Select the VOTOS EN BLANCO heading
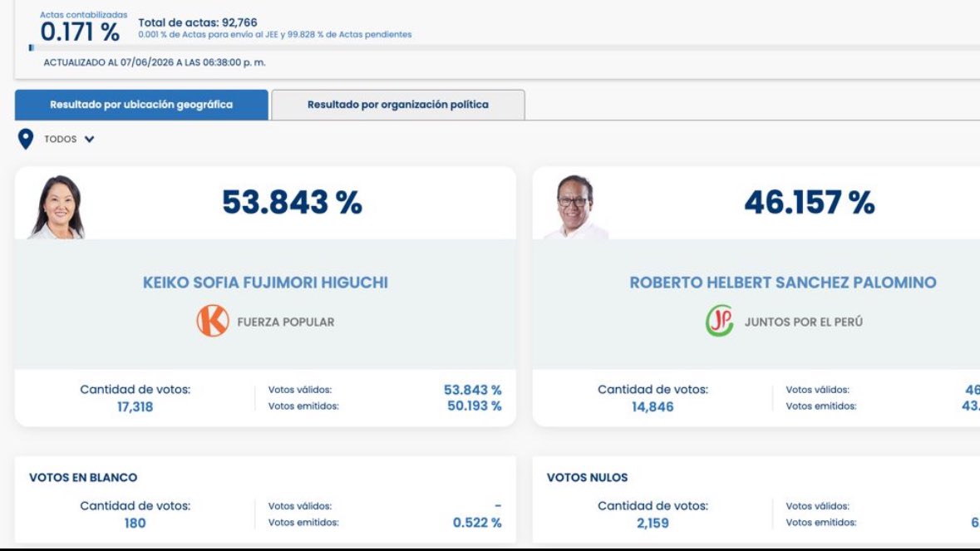This screenshot has width=980, height=551. (x=83, y=477)
